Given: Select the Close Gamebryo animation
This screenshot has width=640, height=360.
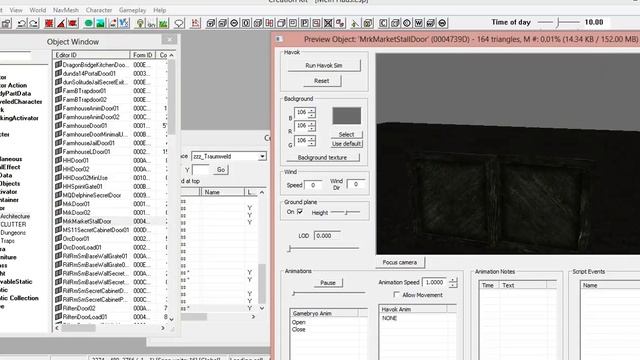Looking at the screenshot, I should [x=299, y=329].
